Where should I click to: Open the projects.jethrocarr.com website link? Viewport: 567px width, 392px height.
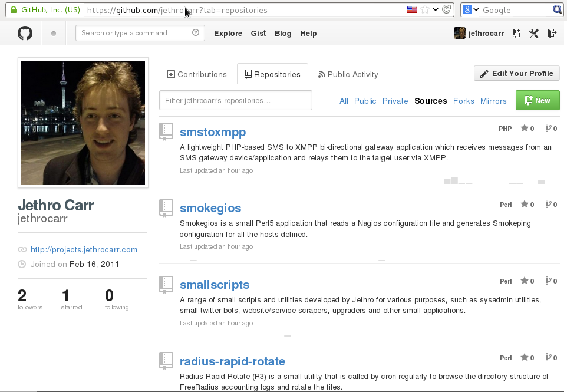[84, 249]
